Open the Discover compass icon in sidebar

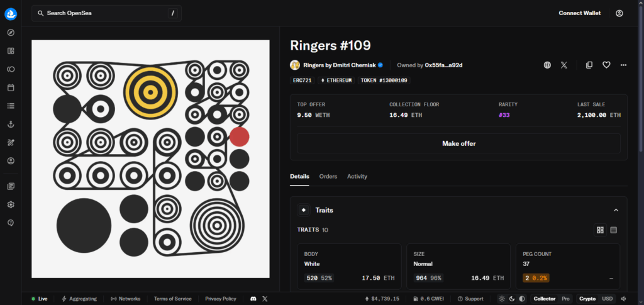(x=11, y=33)
